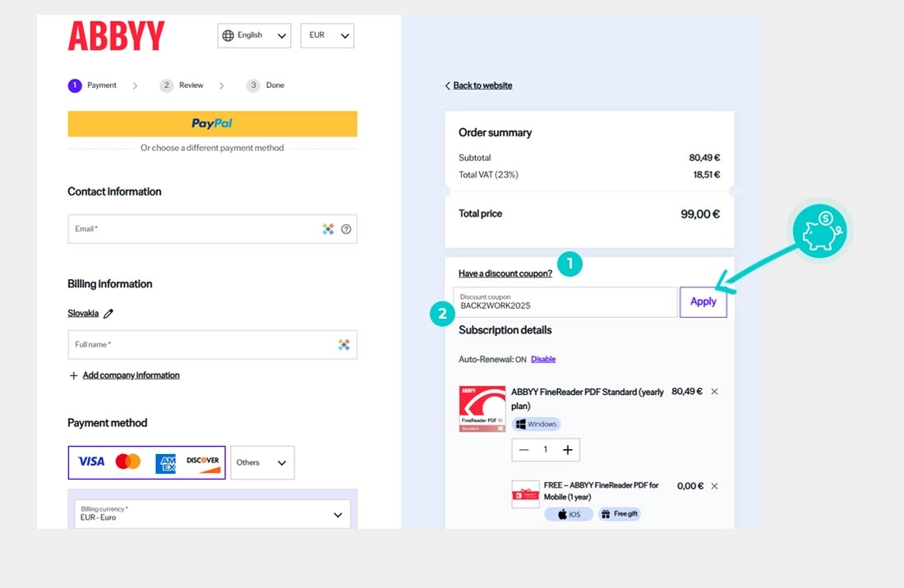Open the Email help question mark

[x=346, y=229]
